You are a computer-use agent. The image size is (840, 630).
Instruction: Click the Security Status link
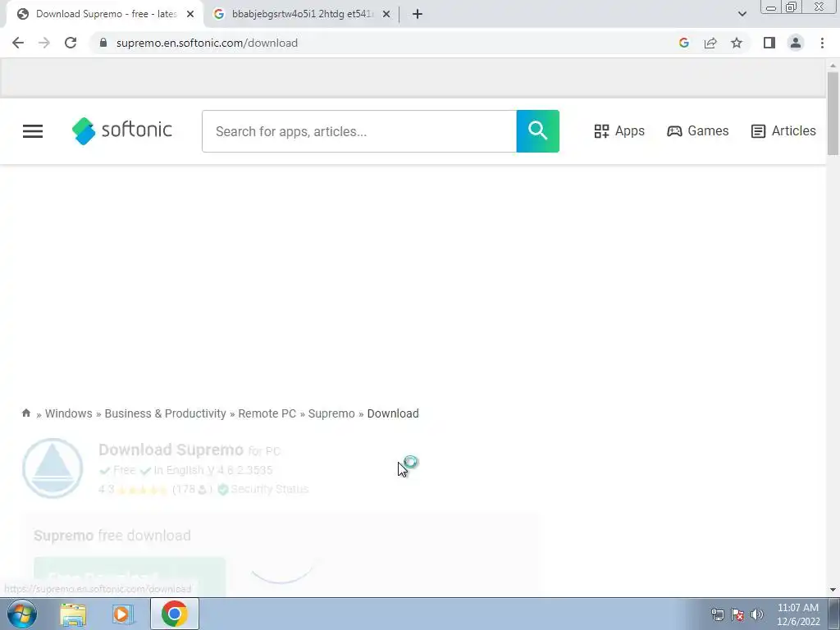[x=269, y=489]
